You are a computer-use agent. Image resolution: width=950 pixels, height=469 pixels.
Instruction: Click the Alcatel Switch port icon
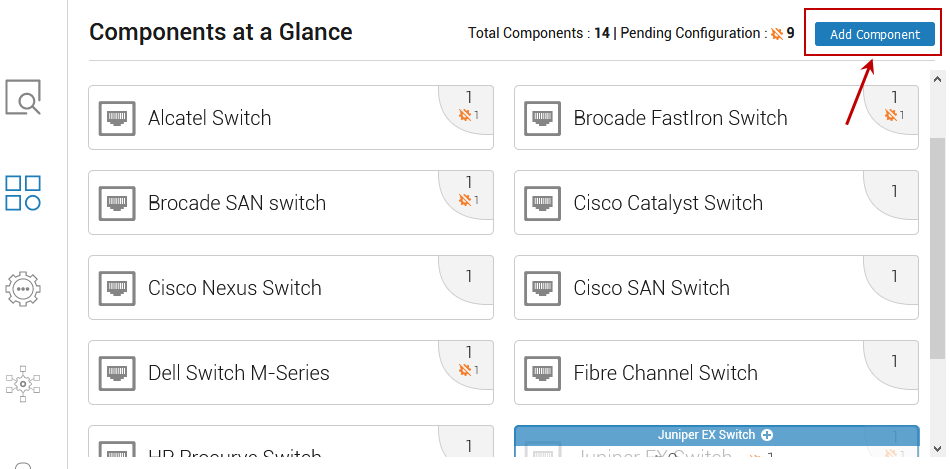117,118
